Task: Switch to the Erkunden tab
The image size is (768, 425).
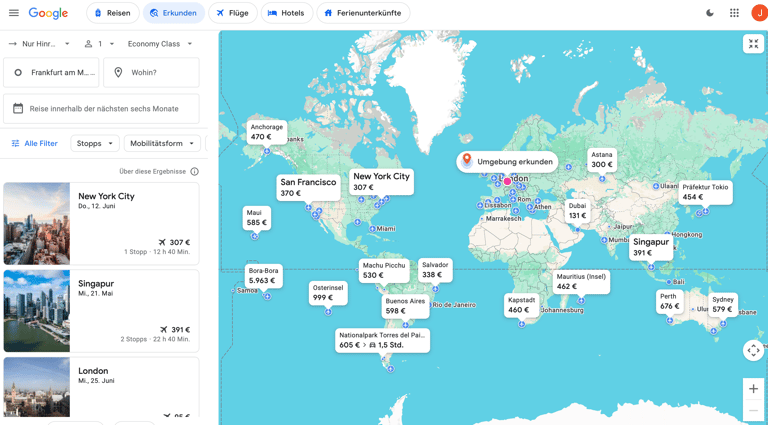Action: [174, 13]
